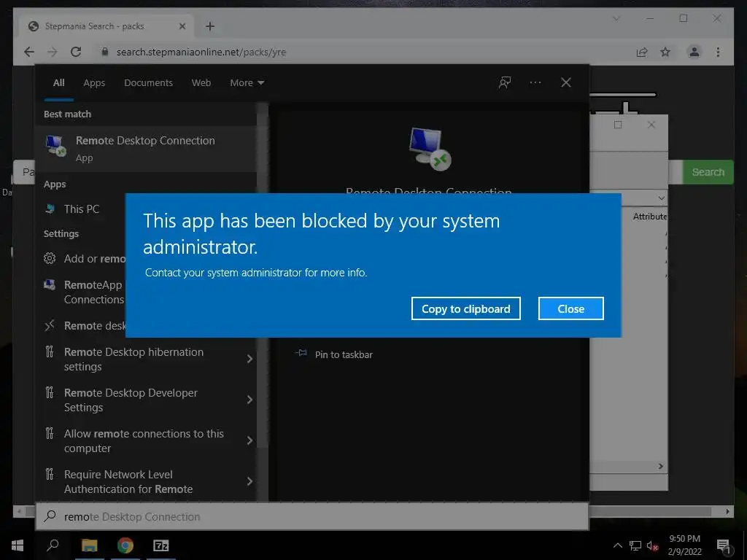Image resolution: width=747 pixels, height=560 pixels.
Task: Switch to the Documents search tab
Action: pyautogui.click(x=148, y=83)
